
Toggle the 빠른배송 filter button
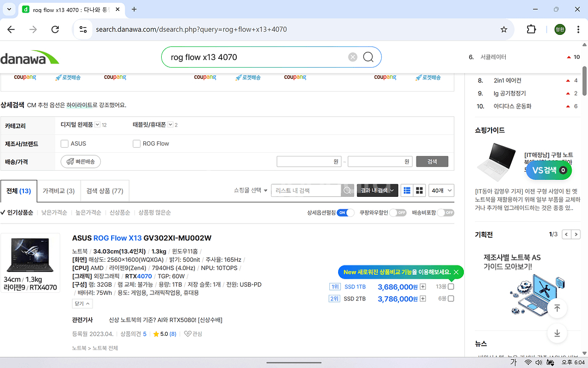[81, 161]
